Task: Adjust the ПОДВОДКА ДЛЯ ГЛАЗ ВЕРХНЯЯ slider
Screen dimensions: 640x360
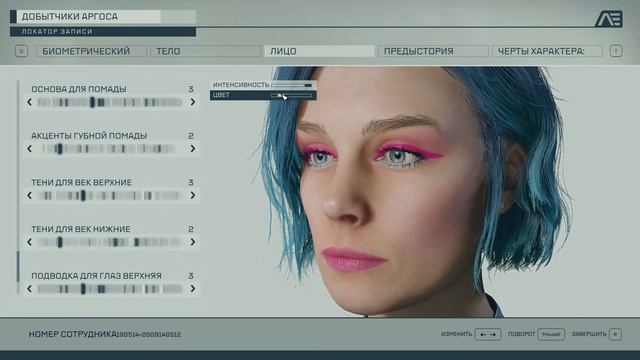Action: pos(110,289)
